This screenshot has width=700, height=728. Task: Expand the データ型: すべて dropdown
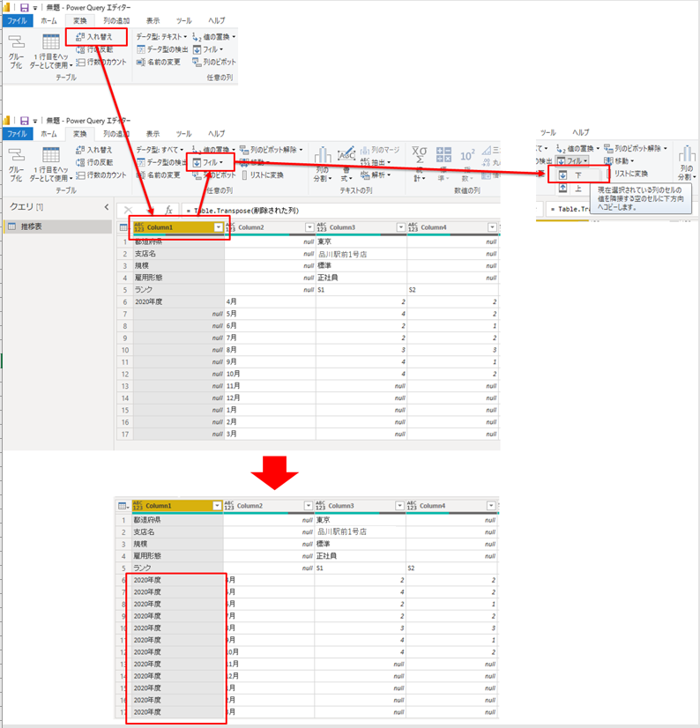point(162,149)
